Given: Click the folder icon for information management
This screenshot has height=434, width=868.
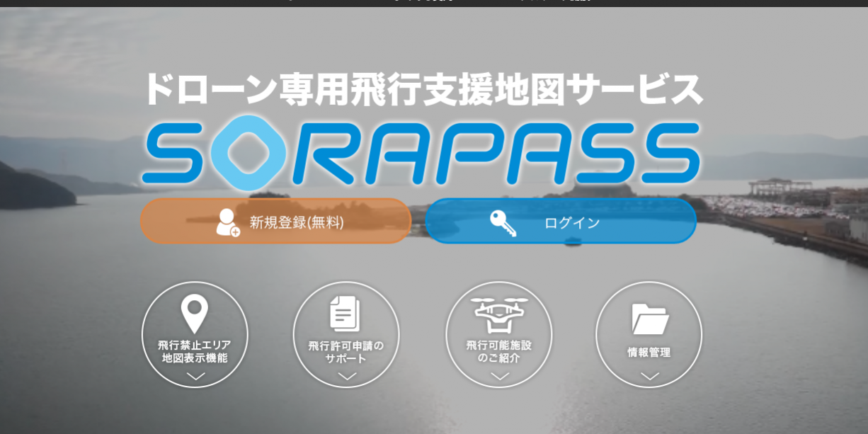Looking at the screenshot, I should pos(650,319).
